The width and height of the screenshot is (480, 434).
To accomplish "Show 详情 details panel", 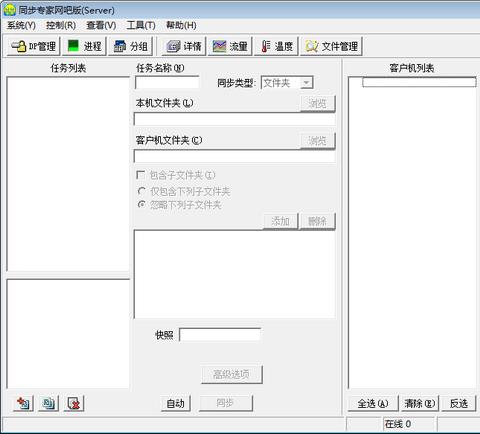I will point(184,46).
